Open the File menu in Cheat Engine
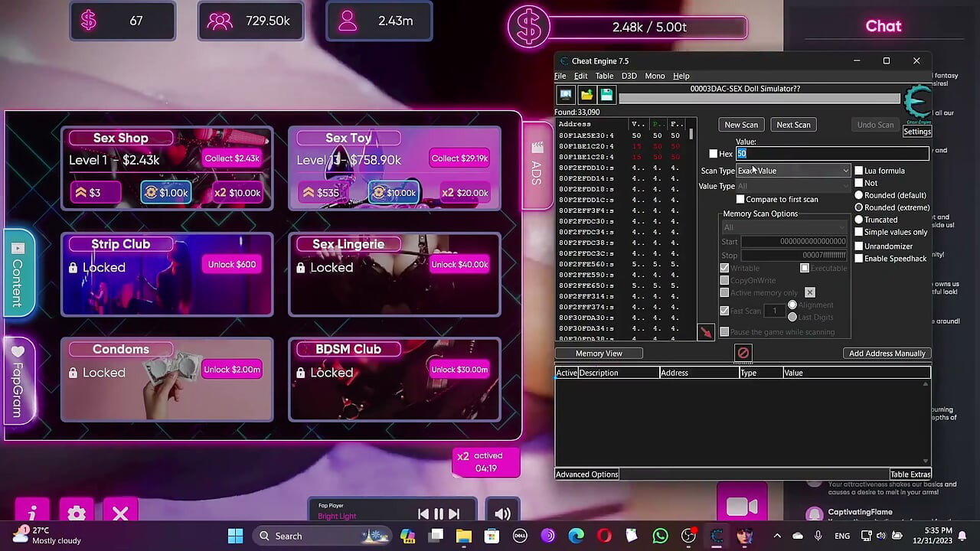This screenshot has width=980, height=551. 560,76
